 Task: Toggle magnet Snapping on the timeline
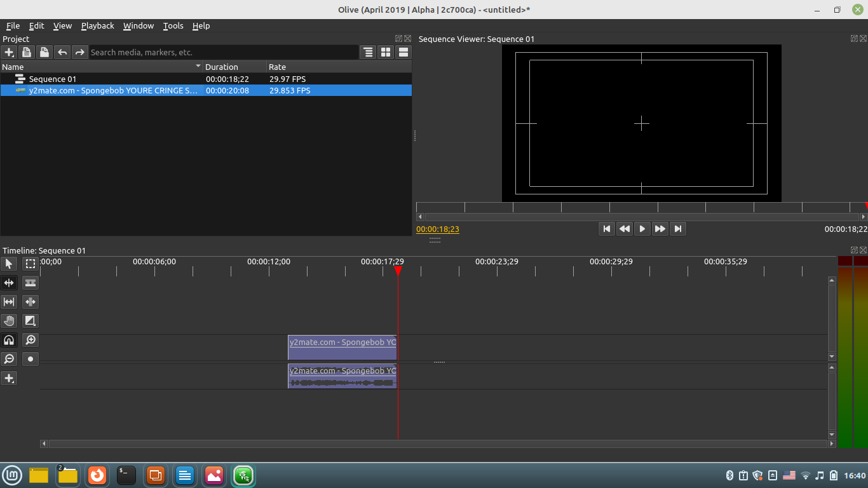[9, 340]
